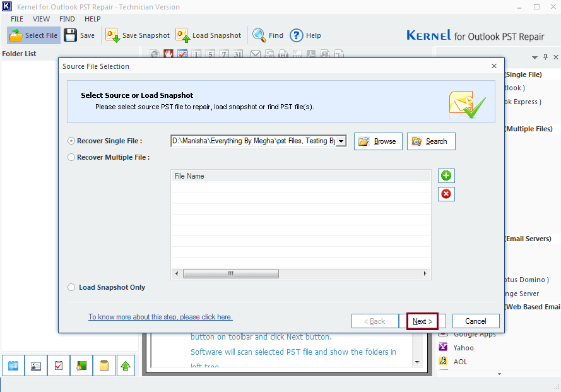
Task: Click the Save Snapshot toolbar icon
Action: click(x=113, y=35)
